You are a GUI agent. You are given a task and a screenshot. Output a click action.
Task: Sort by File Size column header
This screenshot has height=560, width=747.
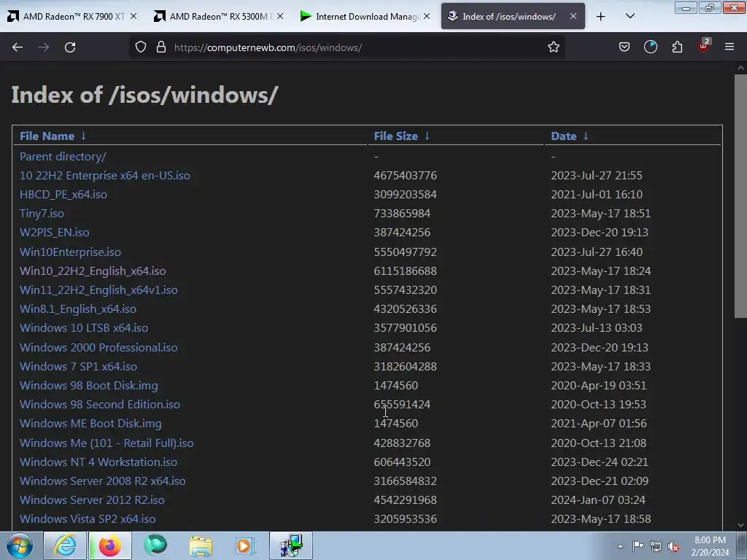(x=395, y=136)
